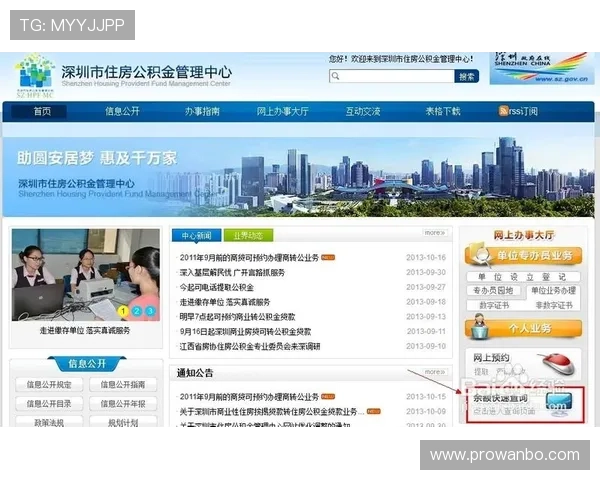Open news 明早7点起可预约商业转公积金贷款

pos(237,317)
